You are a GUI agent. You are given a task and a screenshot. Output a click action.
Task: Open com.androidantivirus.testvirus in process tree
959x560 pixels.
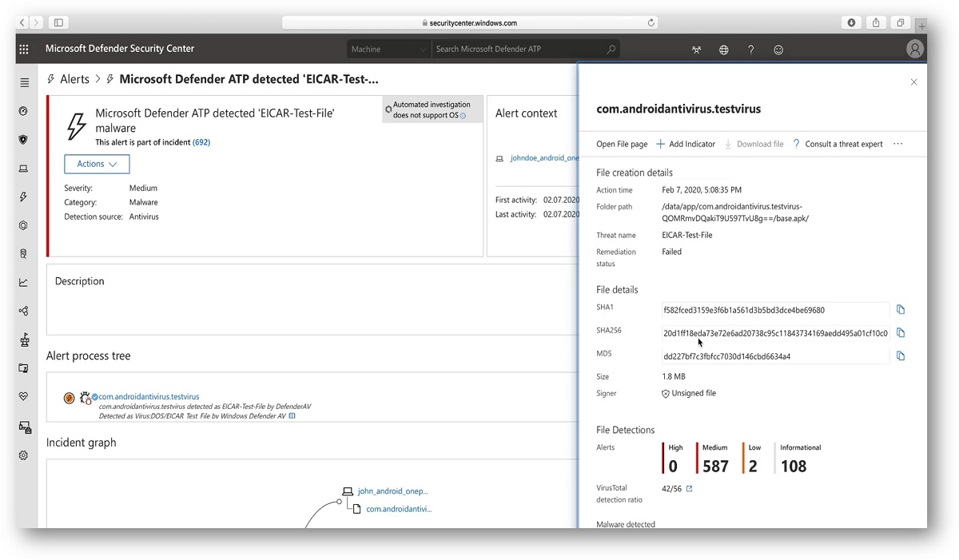(149, 396)
